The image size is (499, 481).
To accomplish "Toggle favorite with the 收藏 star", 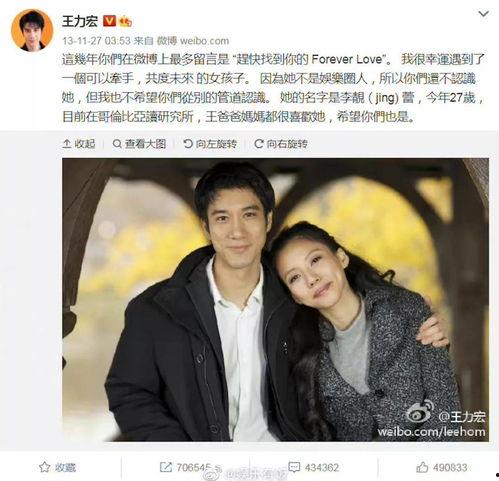I will tap(58, 467).
